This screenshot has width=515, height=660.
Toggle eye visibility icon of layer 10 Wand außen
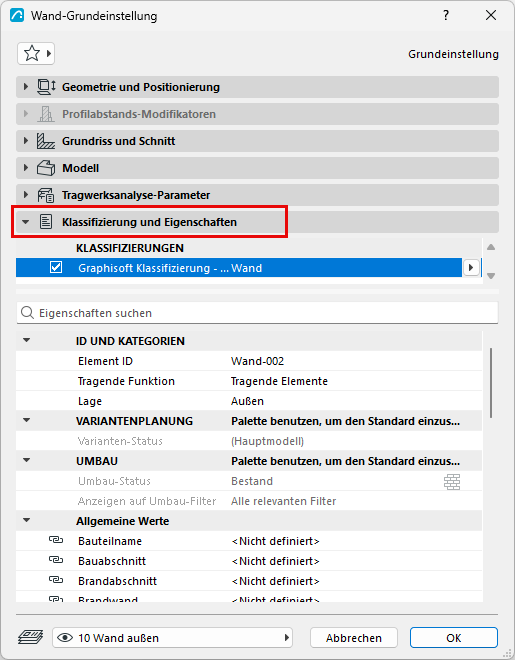click(x=65, y=638)
